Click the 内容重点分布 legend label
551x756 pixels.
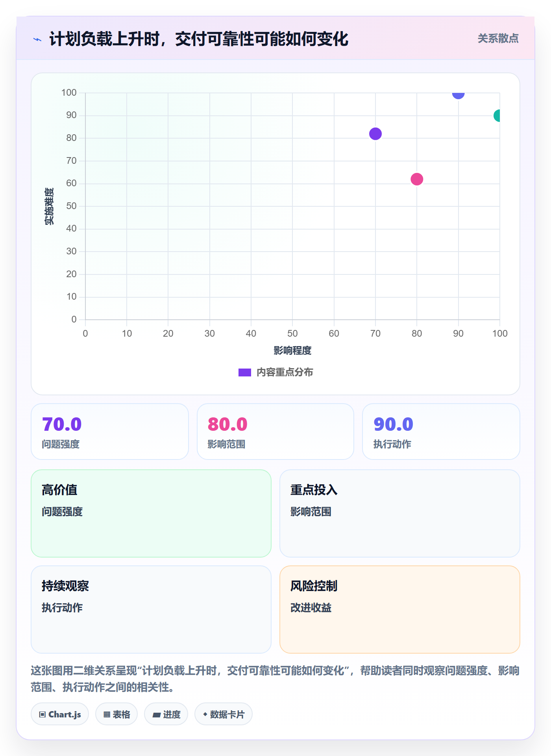click(x=285, y=372)
